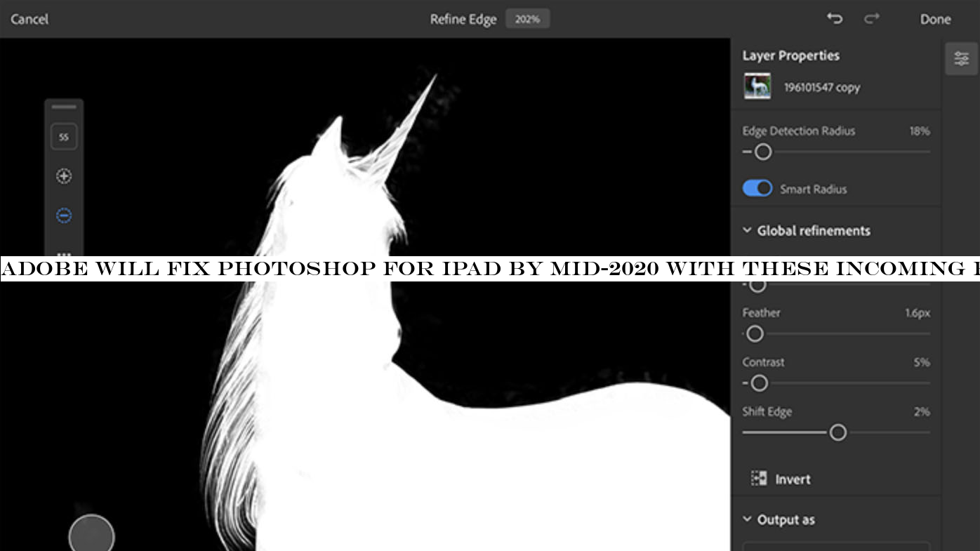Click the Invert button
The width and height of the screenshot is (980, 551).
pos(781,479)
